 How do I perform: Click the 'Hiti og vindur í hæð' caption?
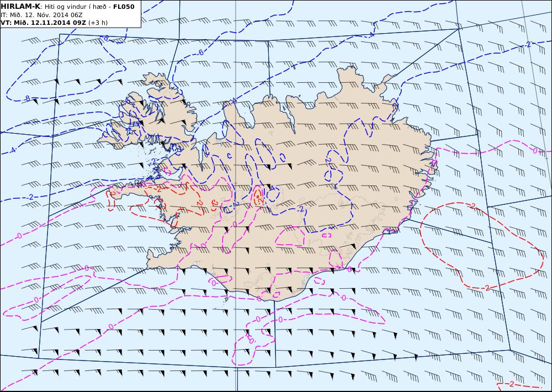click(75, 7)
